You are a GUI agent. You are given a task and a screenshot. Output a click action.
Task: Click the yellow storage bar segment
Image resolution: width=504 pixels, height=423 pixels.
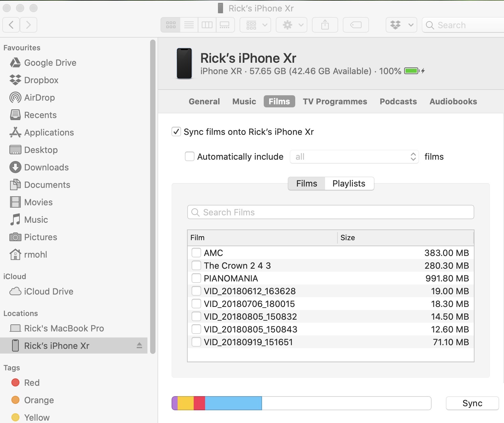coord(186,403)
